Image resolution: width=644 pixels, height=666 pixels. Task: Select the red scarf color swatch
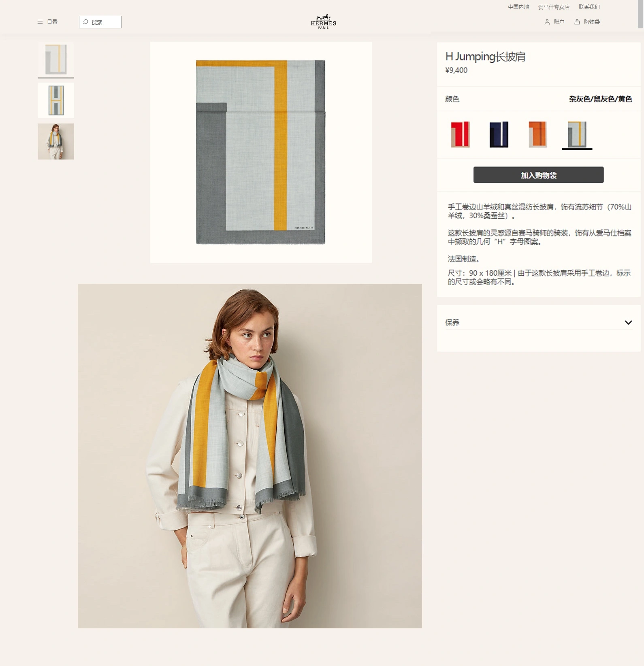[460, 134]
